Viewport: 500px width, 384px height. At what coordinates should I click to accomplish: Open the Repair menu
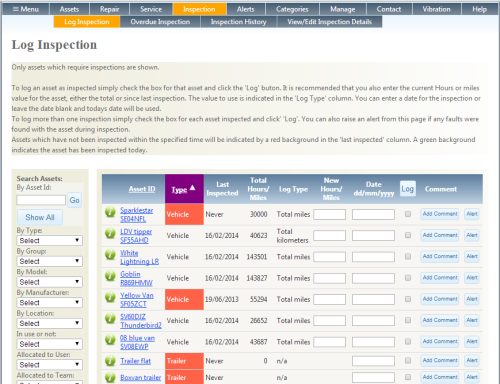coord(109,9)
